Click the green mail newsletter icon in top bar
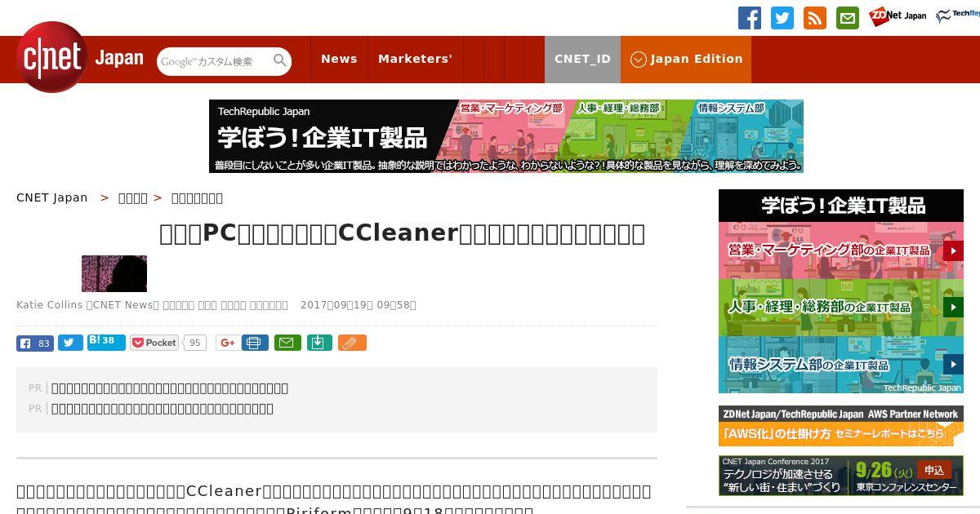 click(x=848, y=18)
